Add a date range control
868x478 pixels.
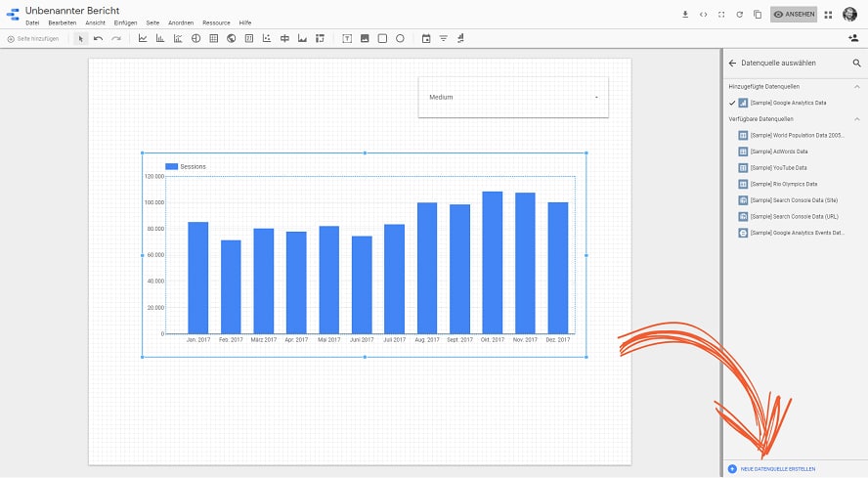point(426,39)
